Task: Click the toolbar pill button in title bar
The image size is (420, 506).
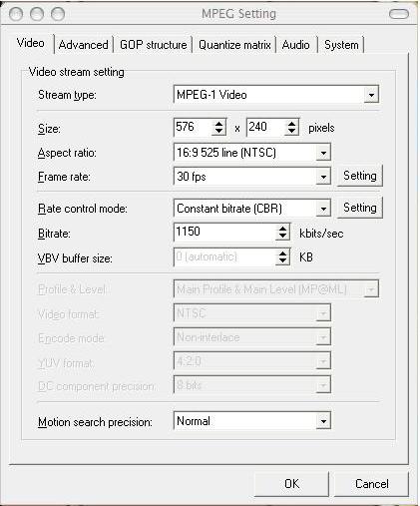Action: click(x=399, y=14)
